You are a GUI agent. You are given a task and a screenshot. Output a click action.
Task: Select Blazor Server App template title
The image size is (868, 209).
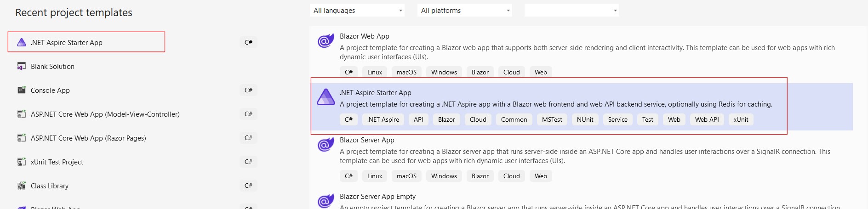click(x=367, y=140)
